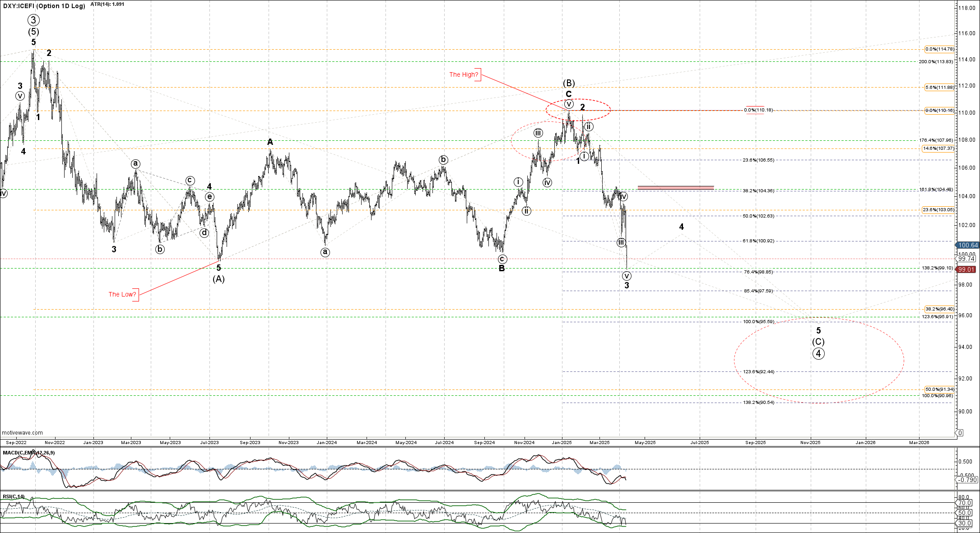Click the 0 marker at price axis bottom
Screen dimensions: 980x533
960,433
